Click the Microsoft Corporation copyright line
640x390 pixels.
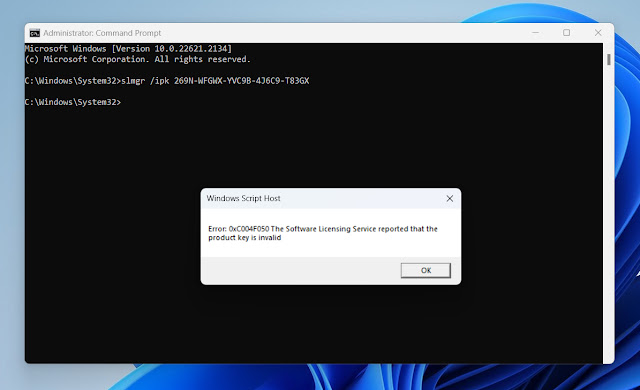(138, 59)
